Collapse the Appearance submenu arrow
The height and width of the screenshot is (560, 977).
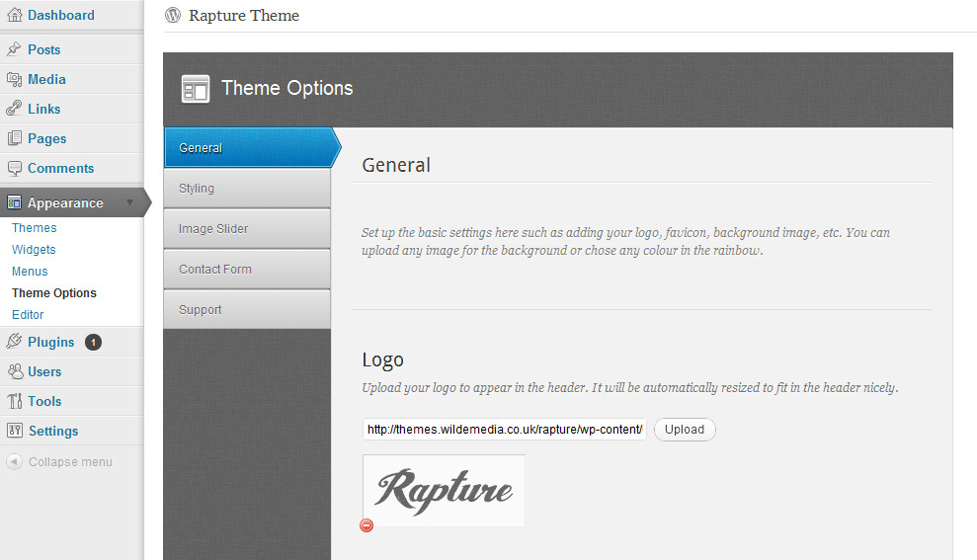coord(130,202)
